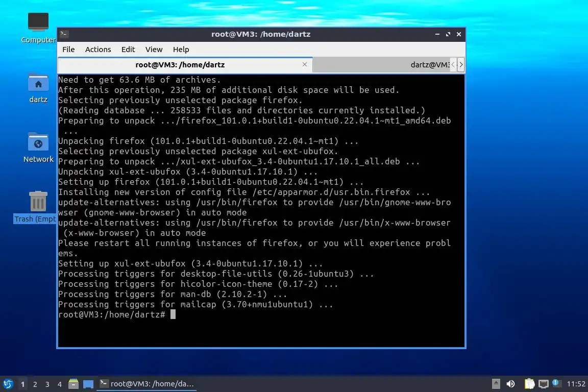The image size is (588, 392).
Task: Open the update notifier tray icon
Action: coord(556,383)
